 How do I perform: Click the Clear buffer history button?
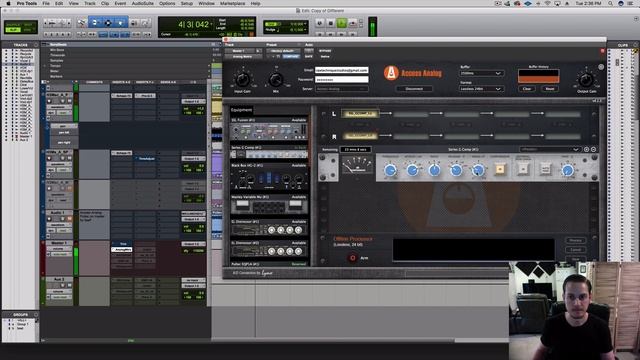527,89
